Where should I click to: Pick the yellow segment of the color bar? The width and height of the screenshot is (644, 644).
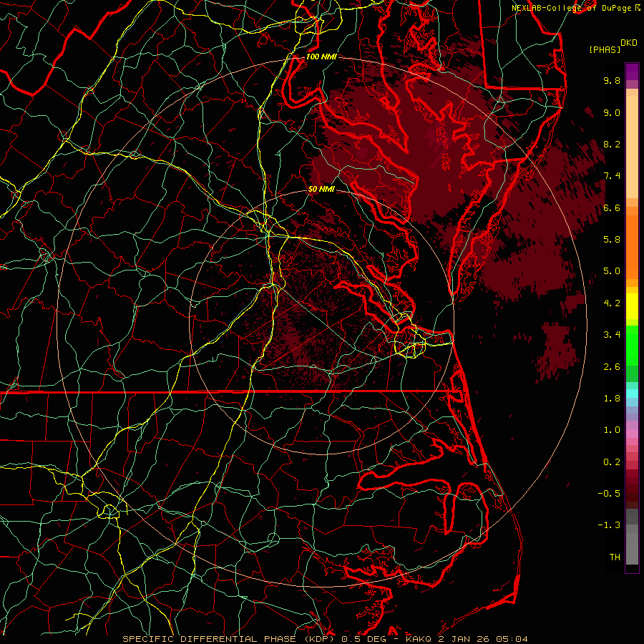632,306
